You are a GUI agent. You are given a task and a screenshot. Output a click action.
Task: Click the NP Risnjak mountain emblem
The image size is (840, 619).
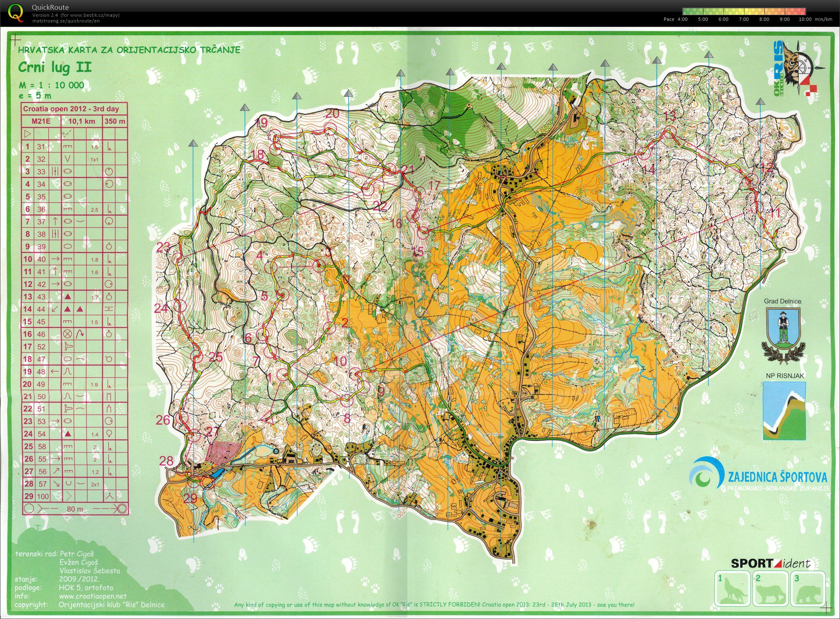tap(784, 411)
